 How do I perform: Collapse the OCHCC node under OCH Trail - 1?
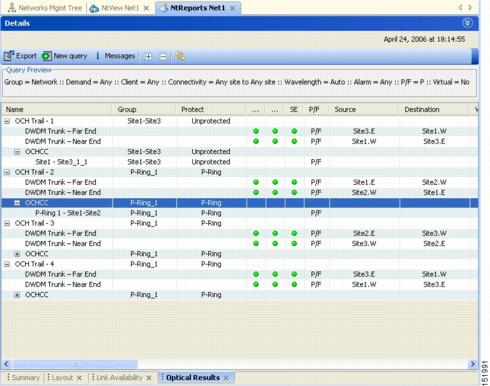[17, 152]
